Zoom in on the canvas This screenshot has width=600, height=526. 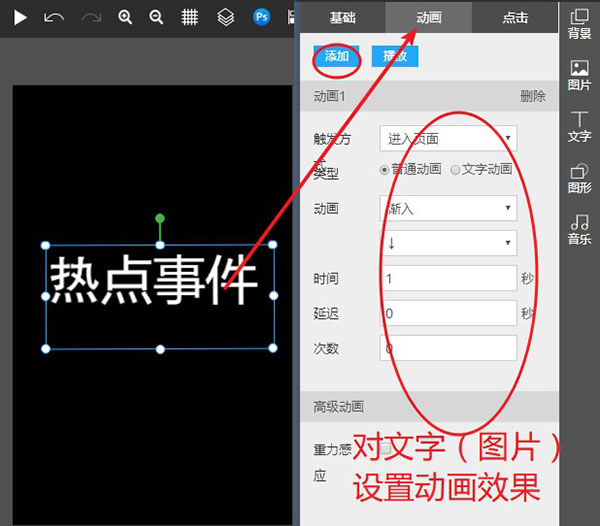click(x=125, y=17)
